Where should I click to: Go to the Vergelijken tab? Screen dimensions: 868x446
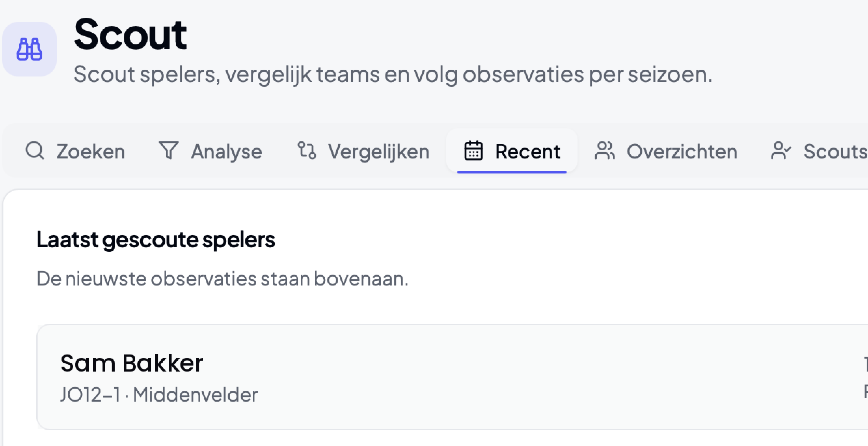pyautogui.click(x=363, y=151)
